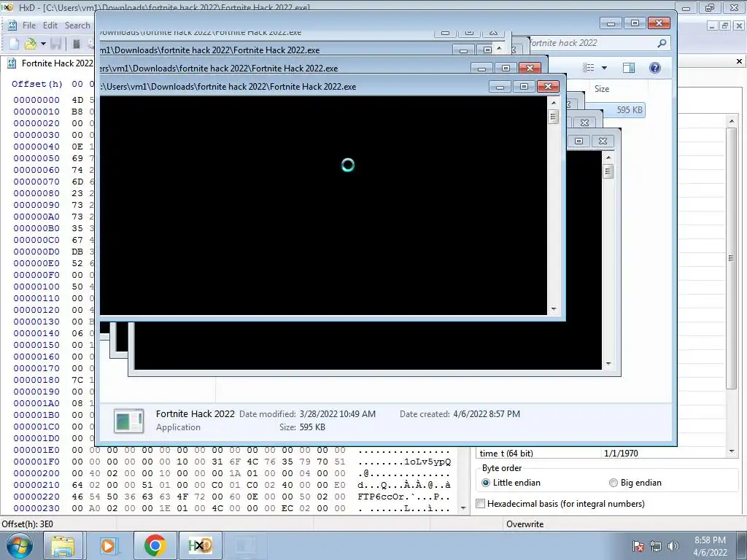Open the File menu in HxD
The height and width of the screenshot is (560, 747).
pos(29,26)
